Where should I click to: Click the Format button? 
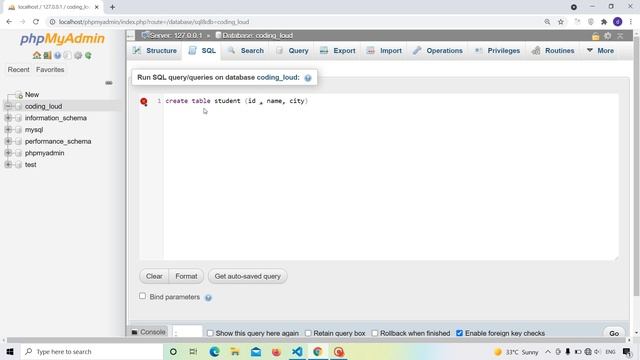tap(186, 276)
